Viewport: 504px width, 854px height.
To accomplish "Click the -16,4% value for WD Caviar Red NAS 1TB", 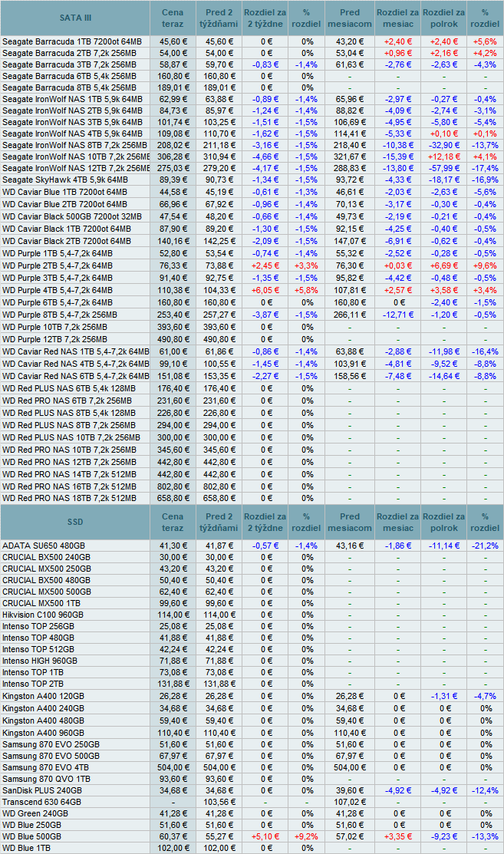I will click(x=484, y=351).
